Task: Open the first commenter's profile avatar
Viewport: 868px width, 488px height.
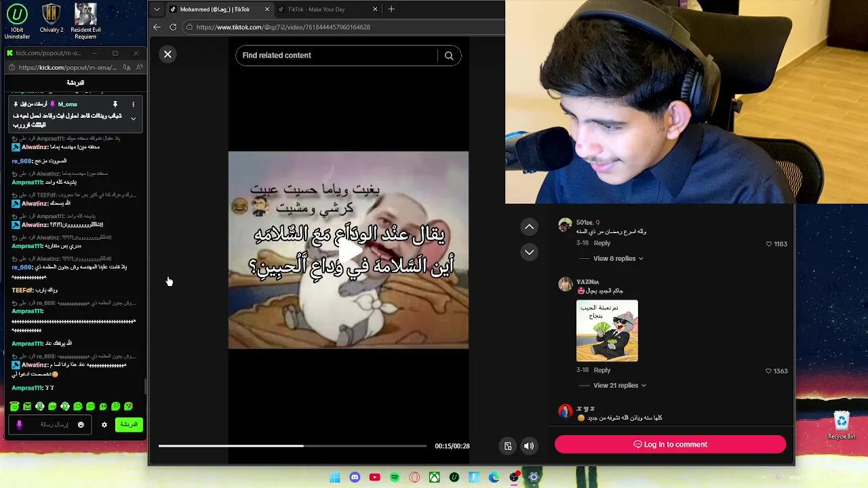Action: 565,226
